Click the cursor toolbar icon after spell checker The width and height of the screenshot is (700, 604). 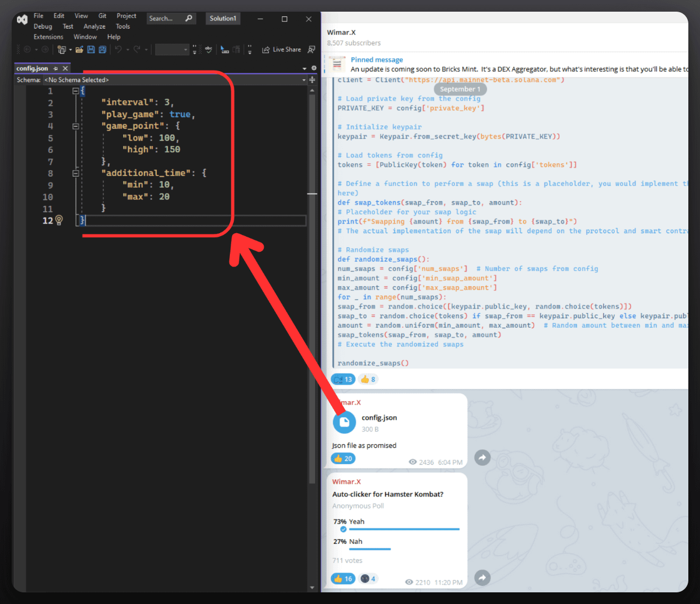pyautogui.click(x=225, y=50)
